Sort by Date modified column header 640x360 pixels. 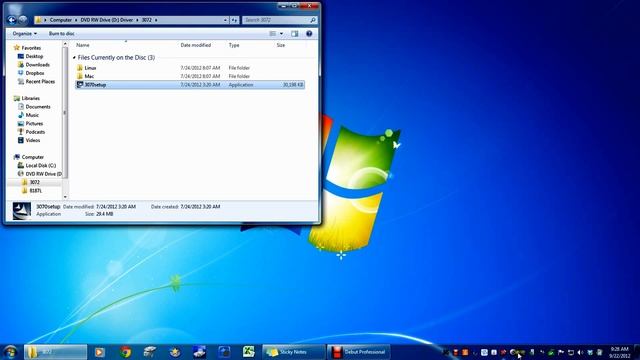196,45
